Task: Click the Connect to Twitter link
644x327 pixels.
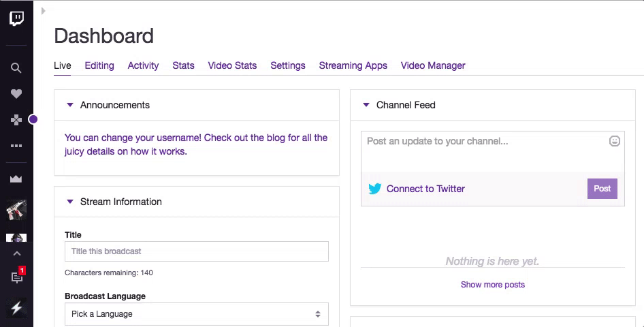Action: pos(425,189)
